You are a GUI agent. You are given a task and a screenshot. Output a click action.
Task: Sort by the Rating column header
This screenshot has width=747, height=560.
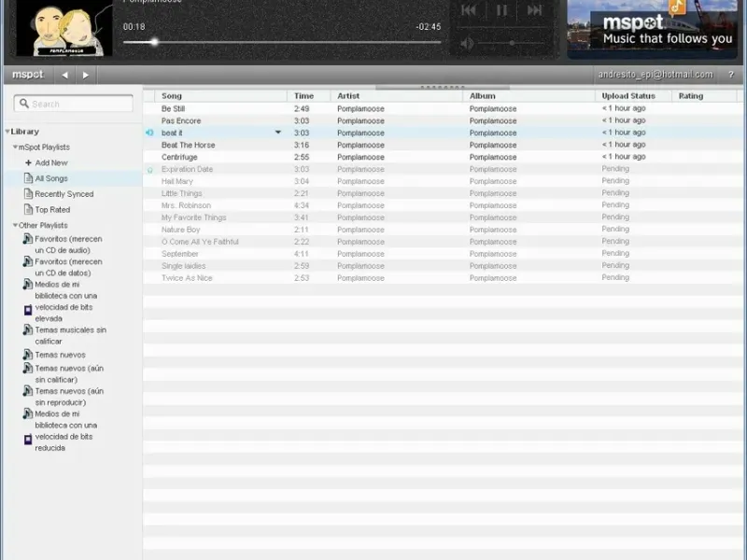(704, 96)
